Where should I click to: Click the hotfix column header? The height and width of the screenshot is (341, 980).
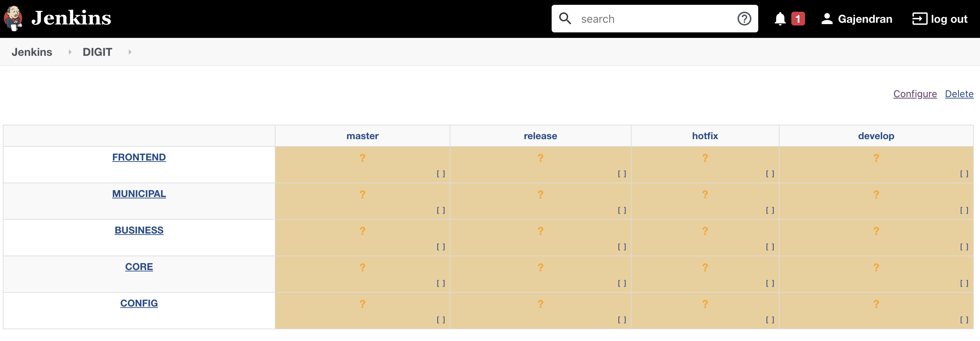705,136
